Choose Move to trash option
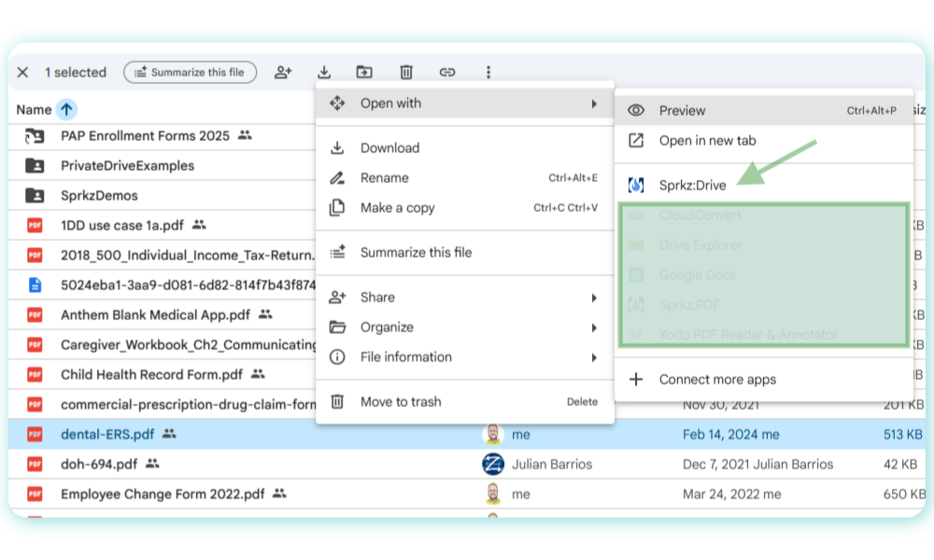The image size is (934, 560). click(x=401, y=402)
